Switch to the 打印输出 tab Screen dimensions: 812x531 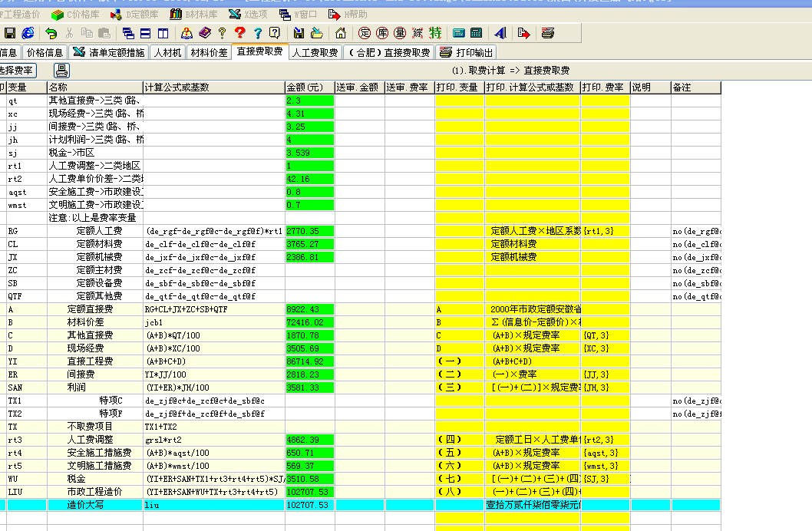coord(467,52)
